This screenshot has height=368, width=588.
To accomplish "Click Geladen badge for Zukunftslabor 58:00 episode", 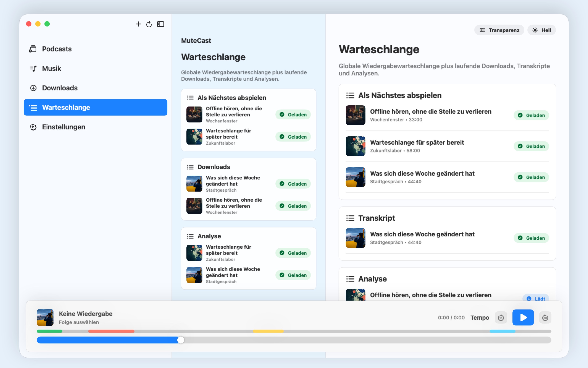I will pyautogui.click(x=531, y=146).
